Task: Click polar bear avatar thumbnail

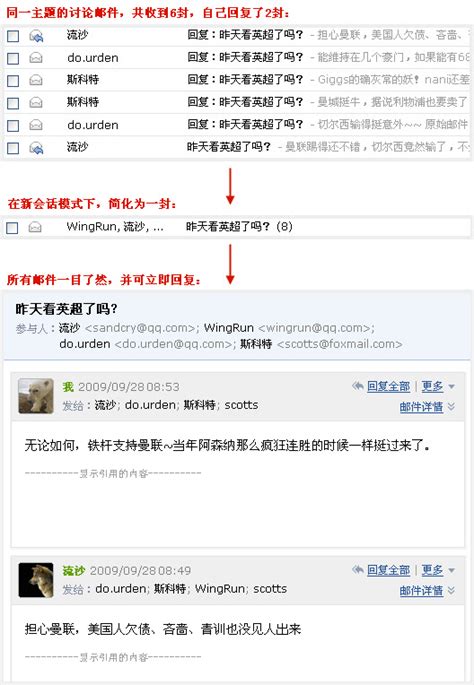Action: [x=36, y=396]
